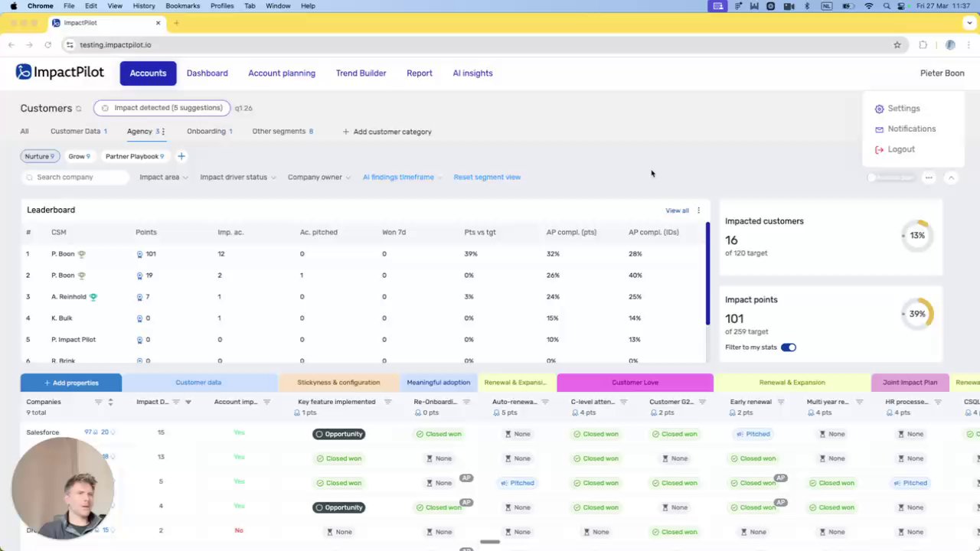
Task: Click the Reset segment view link
Action: click(487, 177)
